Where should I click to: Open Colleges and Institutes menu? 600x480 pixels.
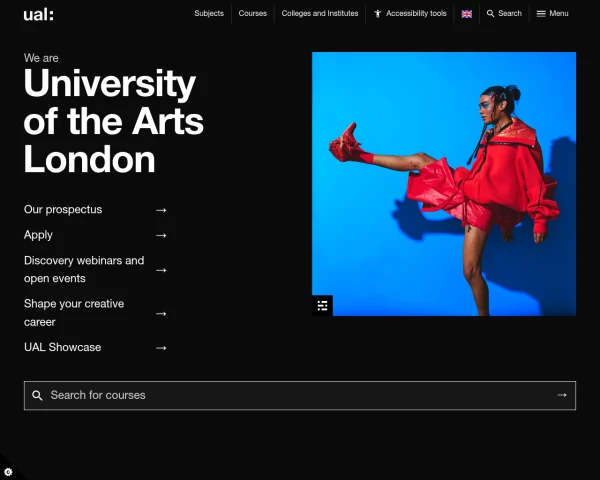pos(320,13)
